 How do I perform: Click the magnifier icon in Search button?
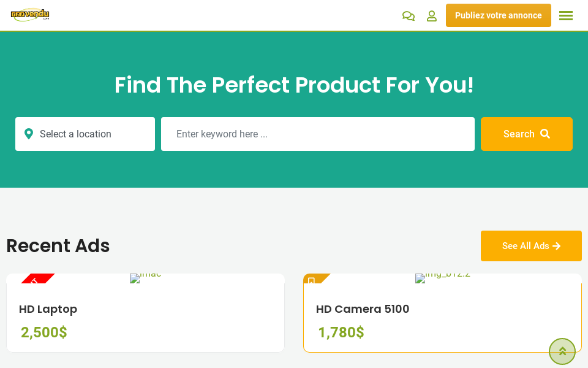[545, 134]
